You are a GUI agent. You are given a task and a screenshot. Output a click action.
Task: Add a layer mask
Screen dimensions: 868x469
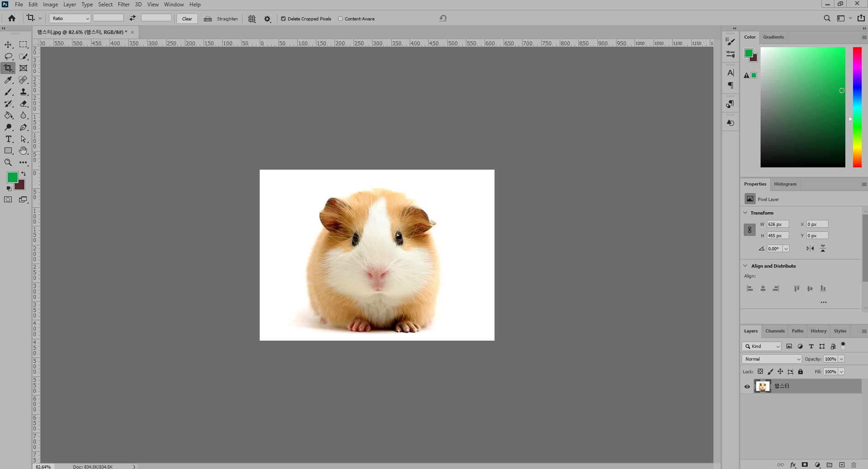[x=805, y=464]
